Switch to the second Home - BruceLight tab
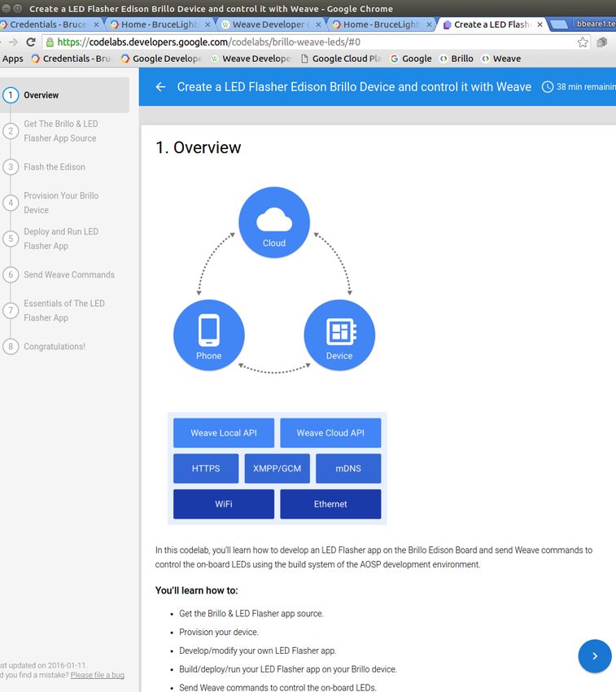 [x=380, y=24]
